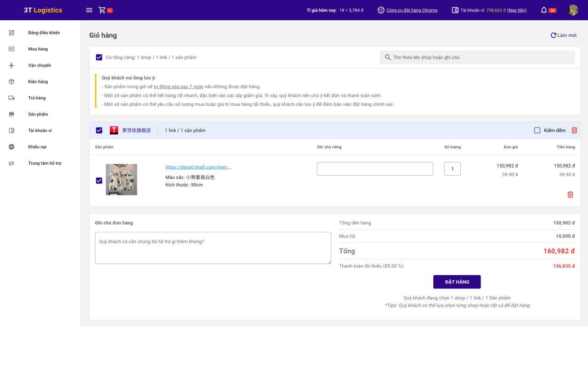Click the Kiện hàng box icon

(x=11, y=82)
